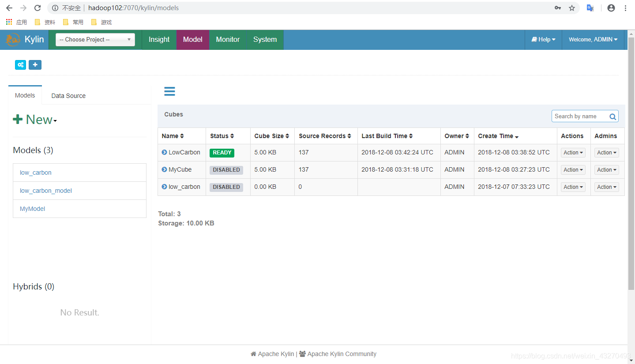Open the Chrome three-dot menu

click(625, 8)
